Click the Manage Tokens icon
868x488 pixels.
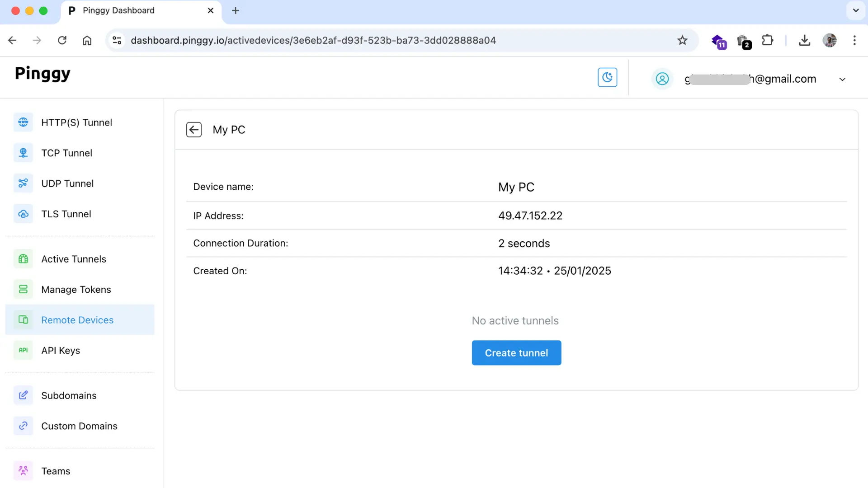(23, 289)
